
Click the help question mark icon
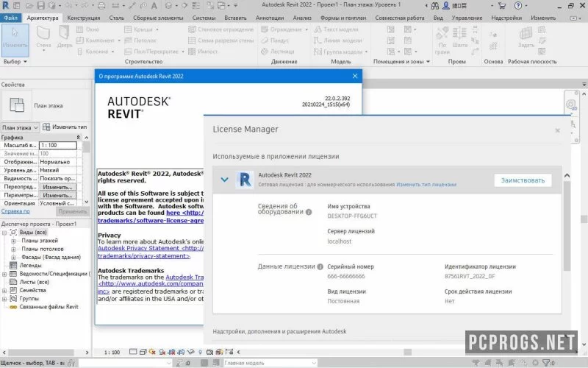tap(518, 6)
